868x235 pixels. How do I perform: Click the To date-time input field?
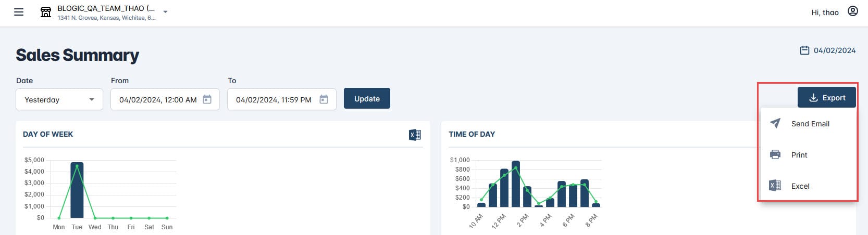tap(273, 100)
